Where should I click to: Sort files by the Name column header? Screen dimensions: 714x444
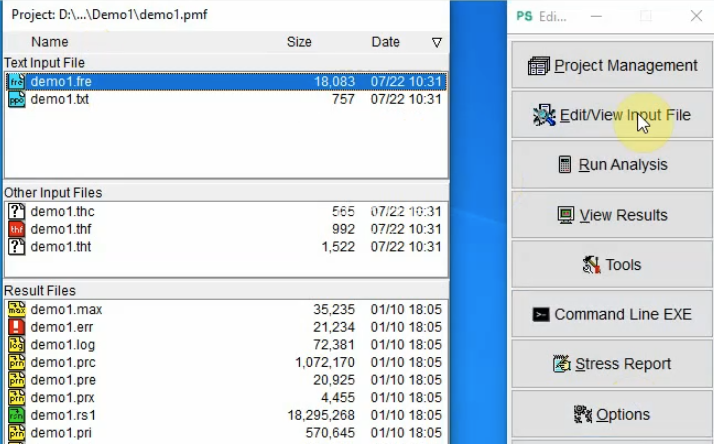click(50, 42)
